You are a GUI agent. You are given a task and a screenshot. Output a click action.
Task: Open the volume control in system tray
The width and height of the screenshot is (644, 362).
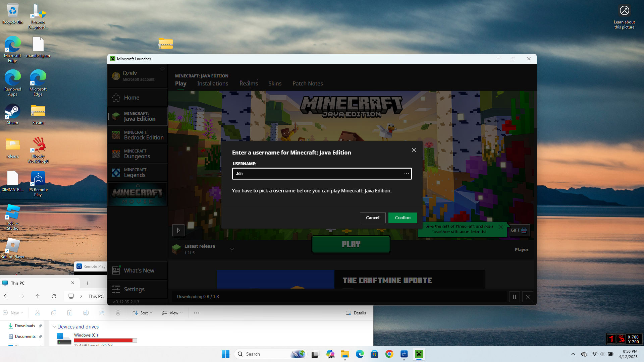(602, 354)
